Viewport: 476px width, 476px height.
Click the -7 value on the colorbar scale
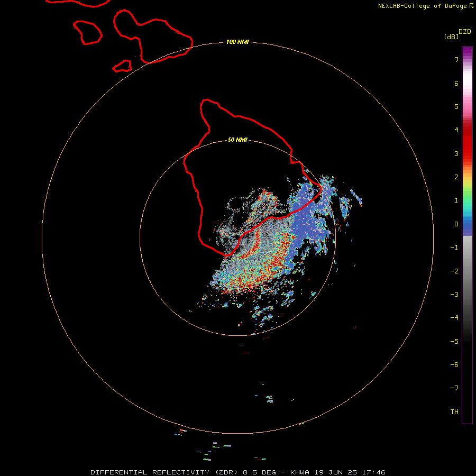coord(454,388)
